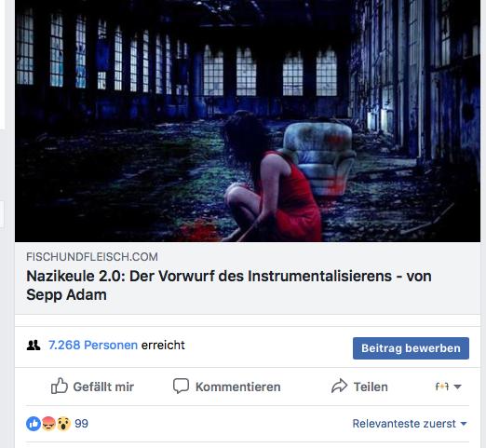486x448 pixels.
Task: Click the curved arrow Teilen icon
Action: tap(339, 386)
